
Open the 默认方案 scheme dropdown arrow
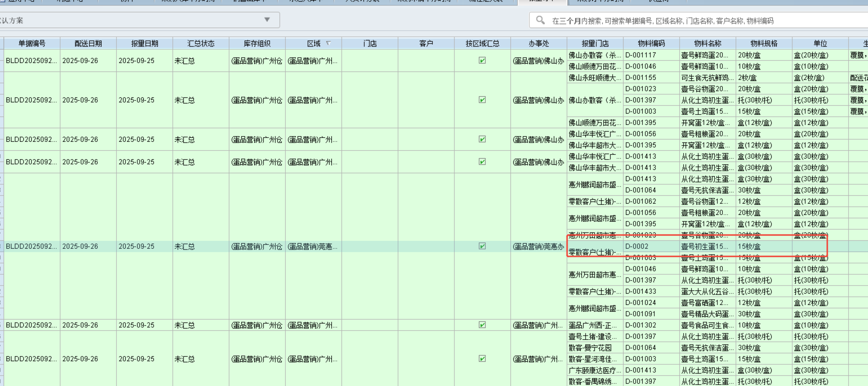pos(267,20)
